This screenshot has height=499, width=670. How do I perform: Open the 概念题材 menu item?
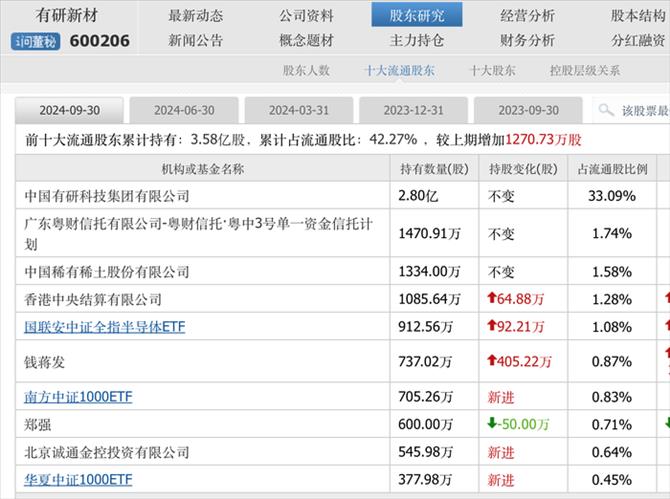click(306, 41)
